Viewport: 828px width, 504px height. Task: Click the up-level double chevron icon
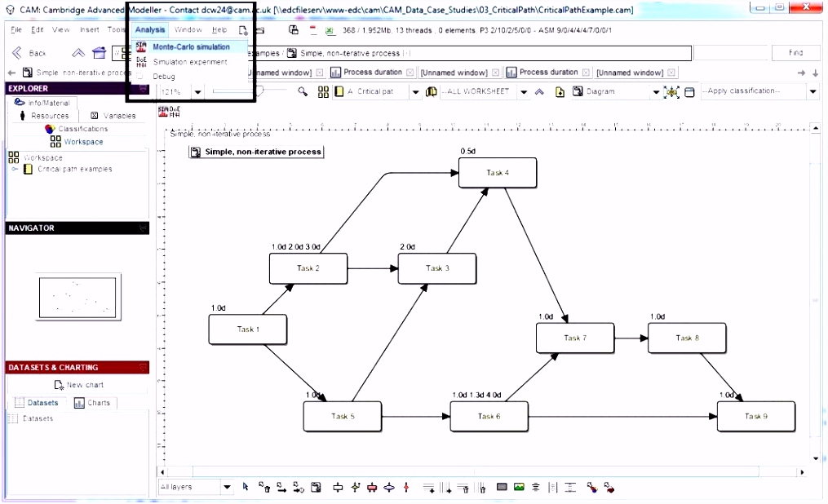(x=78, y=53)
